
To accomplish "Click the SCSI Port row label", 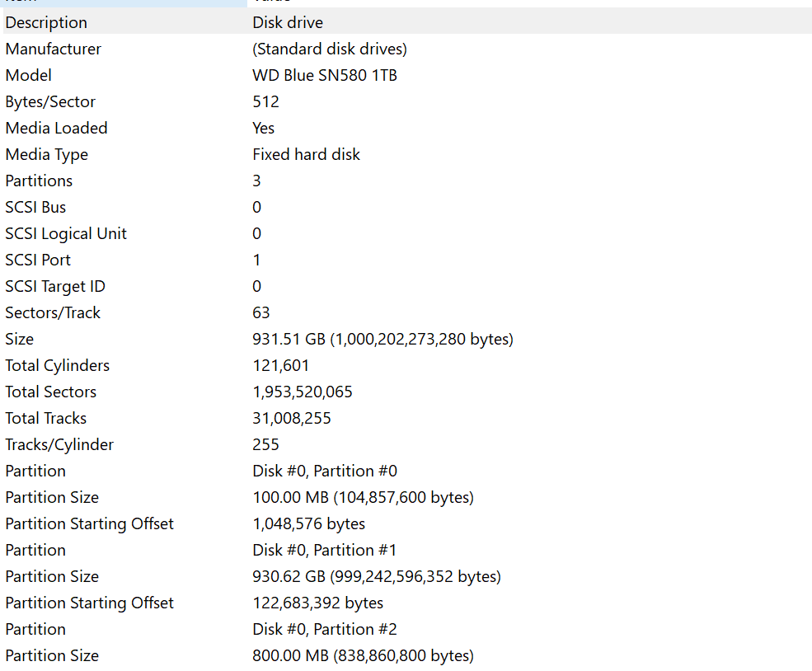I will (x=38, y=260).
